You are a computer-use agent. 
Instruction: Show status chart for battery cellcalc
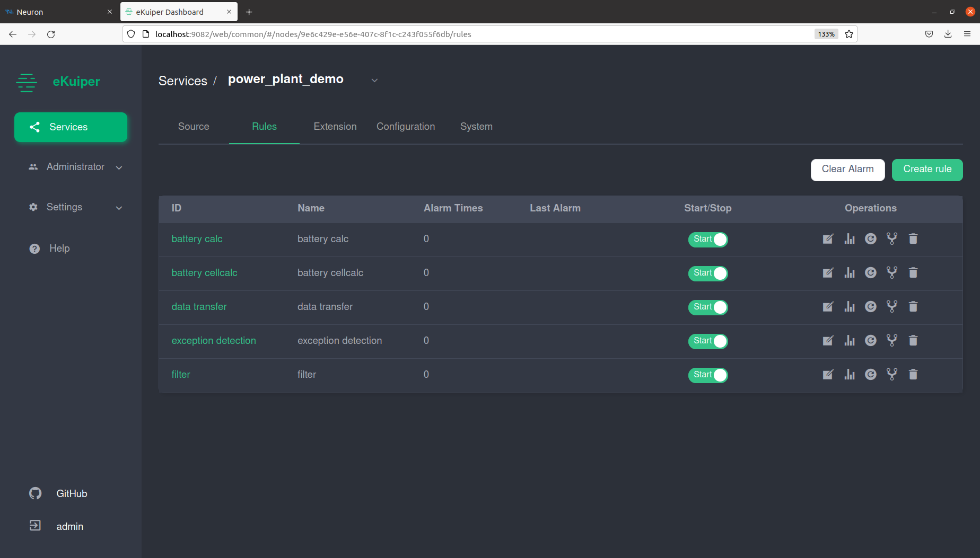click(850, 273)
